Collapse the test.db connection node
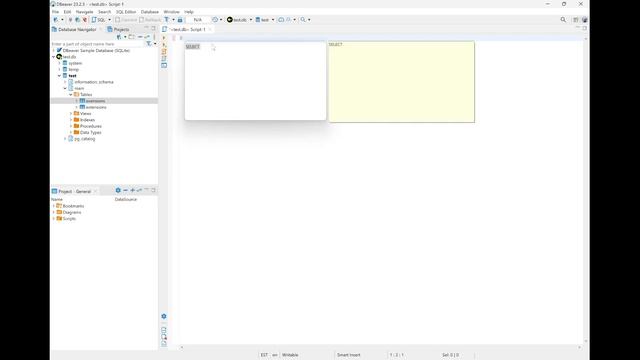The height and width of the screenshot is (360, 640). tap(54, 57)
